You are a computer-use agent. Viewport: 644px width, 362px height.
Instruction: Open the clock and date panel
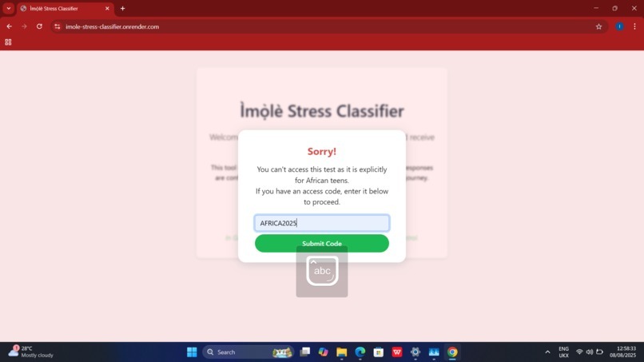point(623,352)
